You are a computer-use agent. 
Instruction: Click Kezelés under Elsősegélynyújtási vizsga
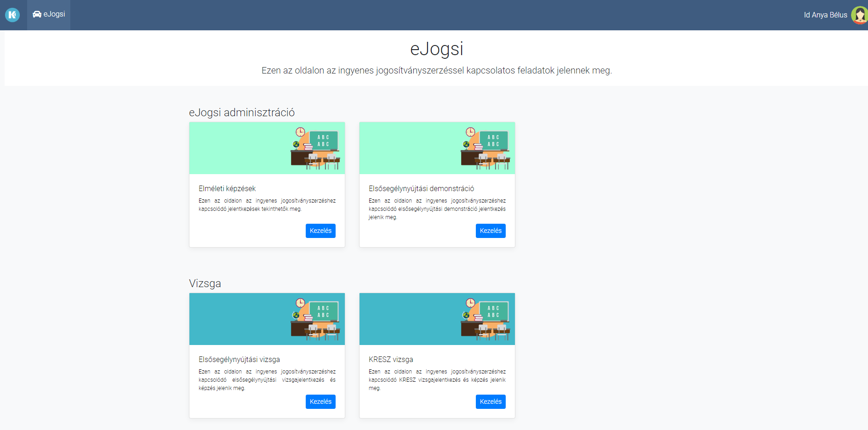[320, 402]
